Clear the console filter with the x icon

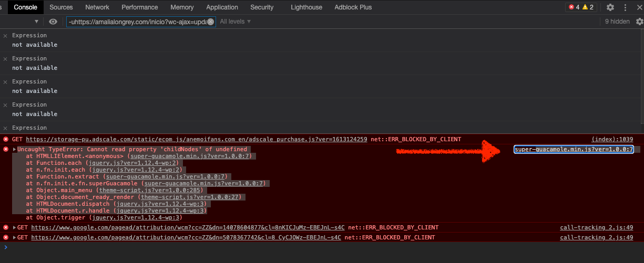point(211,22)
